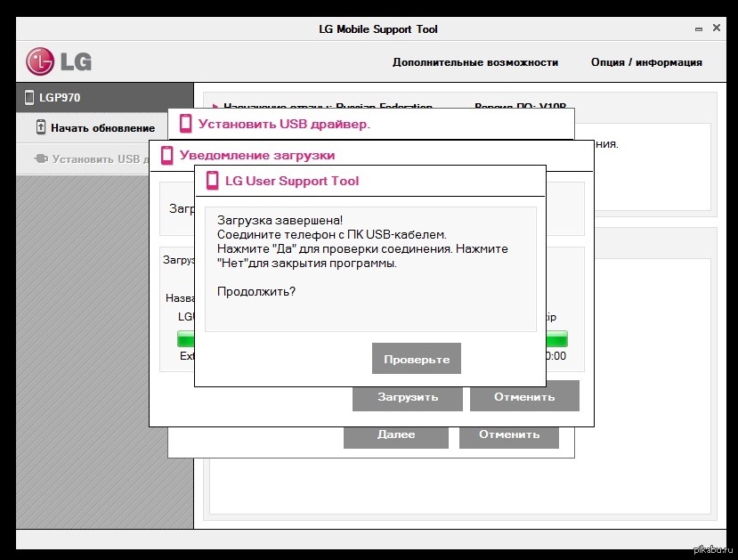738x560 pixels.
Task: Select the LGP970 device entry
Action: (x=104, y=97)
